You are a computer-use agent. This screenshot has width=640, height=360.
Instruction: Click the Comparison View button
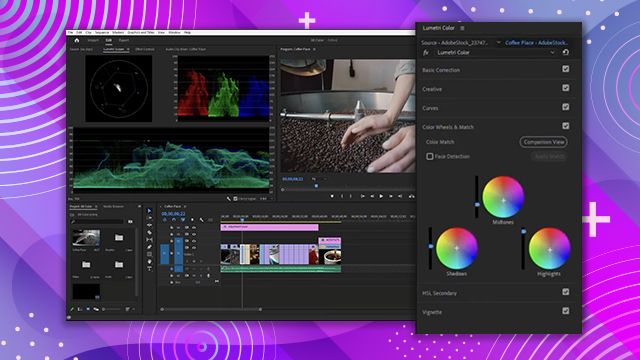544,142
